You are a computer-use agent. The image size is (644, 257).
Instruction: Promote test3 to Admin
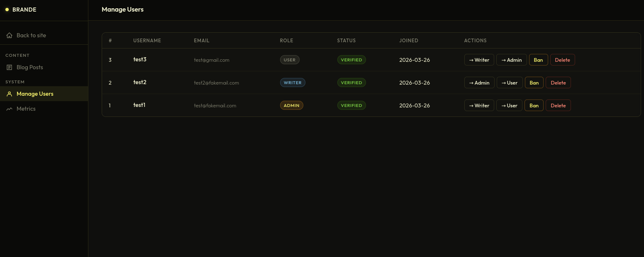tap(511, 60)
